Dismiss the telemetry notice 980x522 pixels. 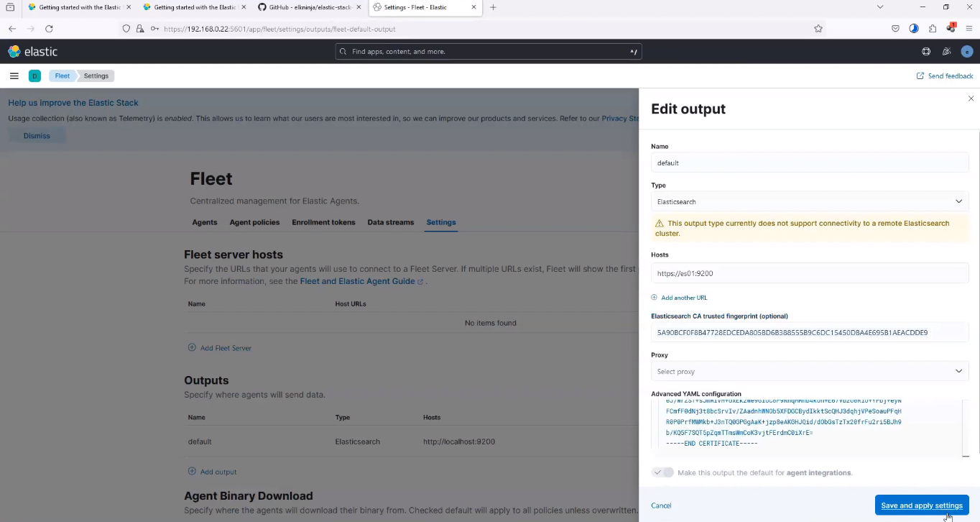[37, 135]
